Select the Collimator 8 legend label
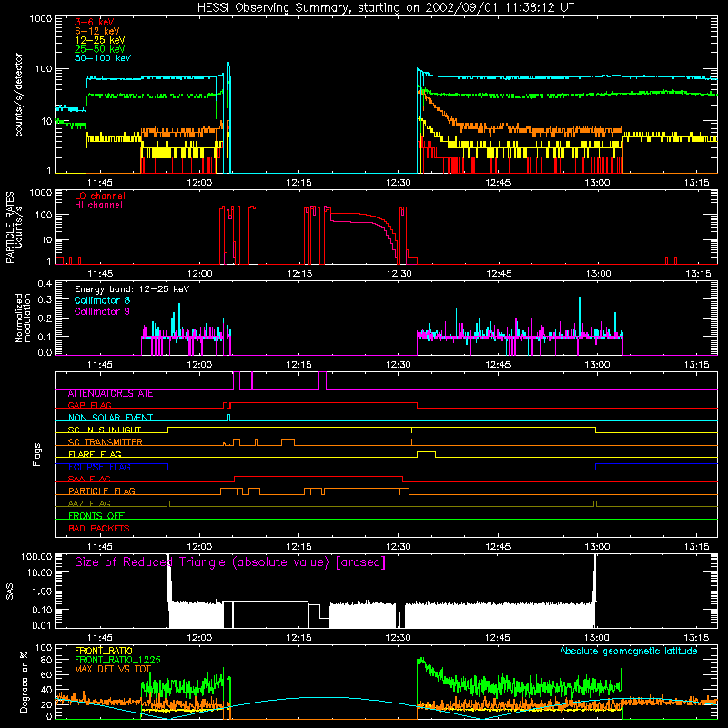 [x=102, y=300]
